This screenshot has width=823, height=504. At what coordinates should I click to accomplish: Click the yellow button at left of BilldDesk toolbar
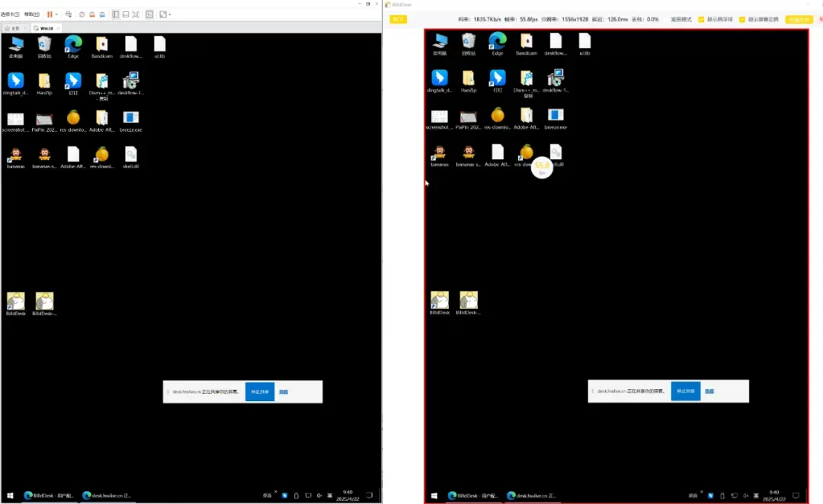(399, 19)
